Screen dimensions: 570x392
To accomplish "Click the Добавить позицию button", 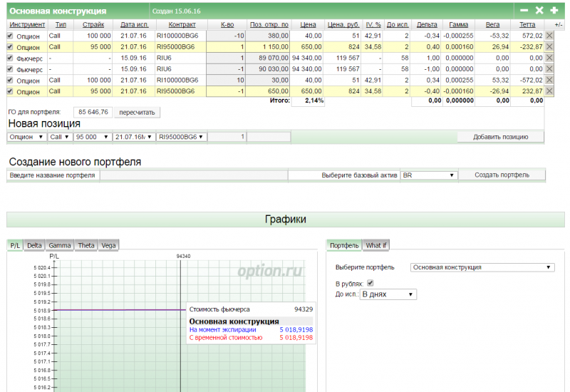I will coord(501,137).
